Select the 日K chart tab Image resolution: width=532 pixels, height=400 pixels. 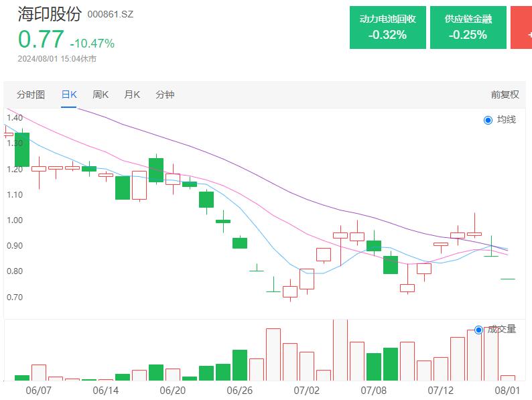tap(69, 94)
